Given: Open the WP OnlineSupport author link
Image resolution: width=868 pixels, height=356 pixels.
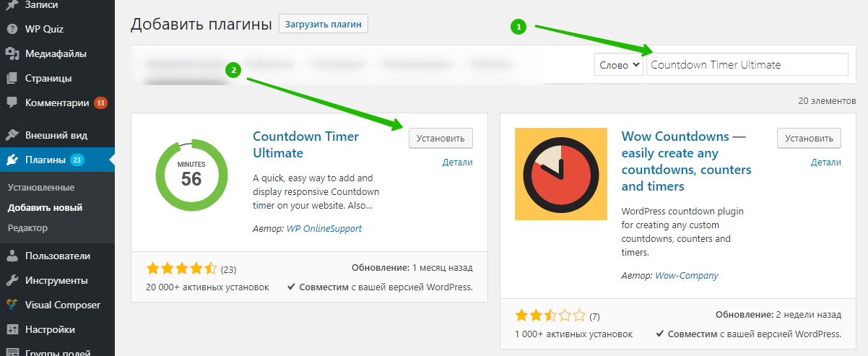Looking at the screenshot, I should coord(324,228).
